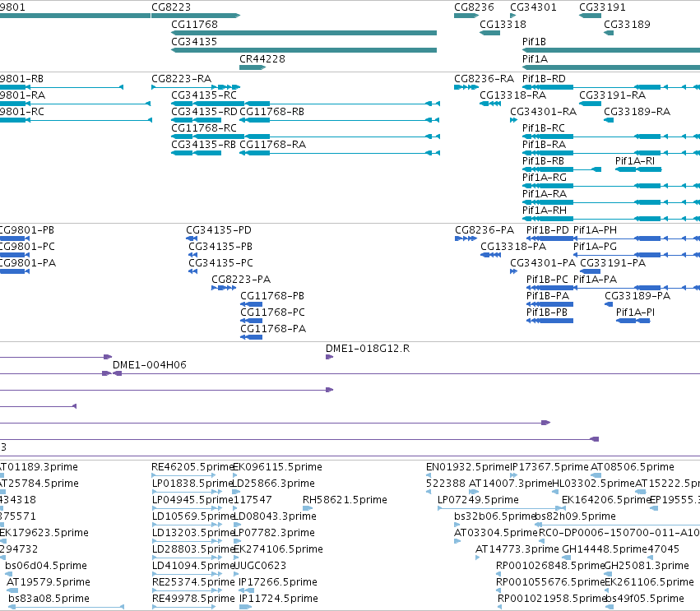This screenshot has height=611, width=700.
Task: Select transcript CG34135-RD label
Action: pos(204,112)
